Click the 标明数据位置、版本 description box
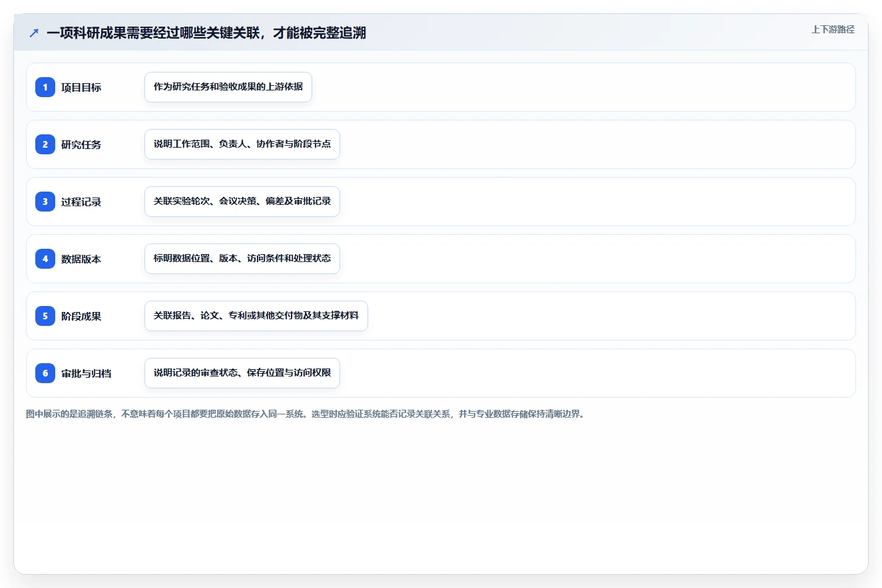The height and width of the screenshot is (588, 882). click(x=242, y=259)
